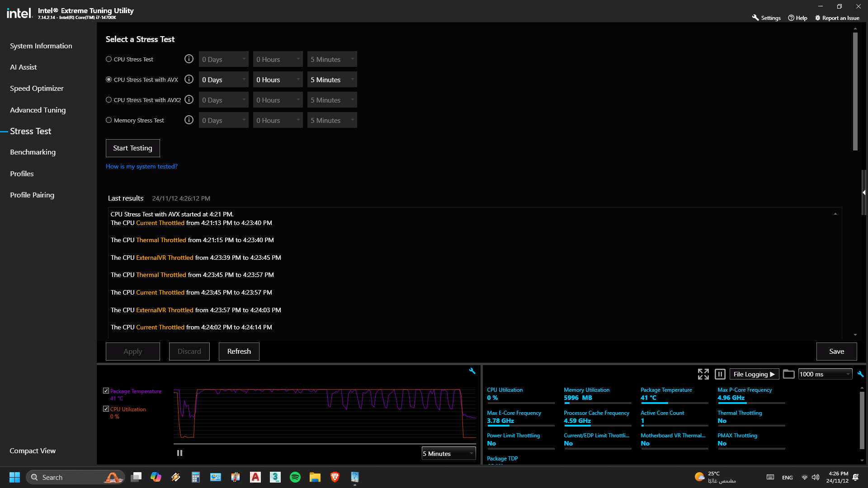
Task: Open Benchmarking section
Action: pos(33,152)
